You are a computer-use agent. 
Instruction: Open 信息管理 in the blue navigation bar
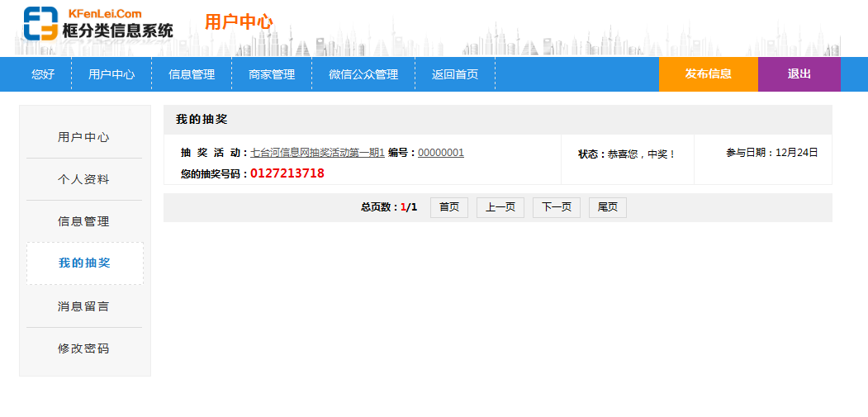point(192,74)
